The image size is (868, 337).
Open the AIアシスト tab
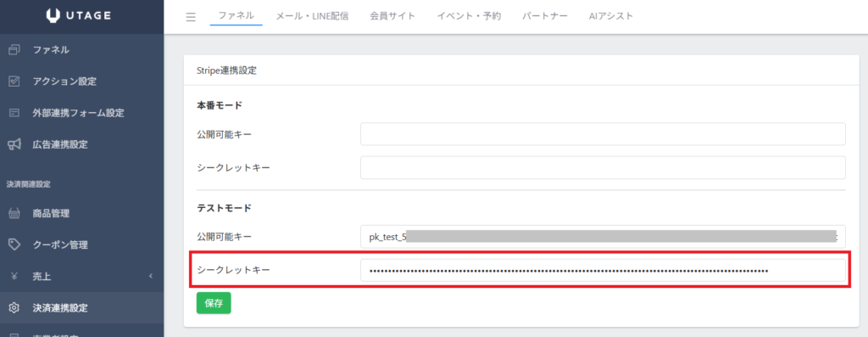point(611,16)
